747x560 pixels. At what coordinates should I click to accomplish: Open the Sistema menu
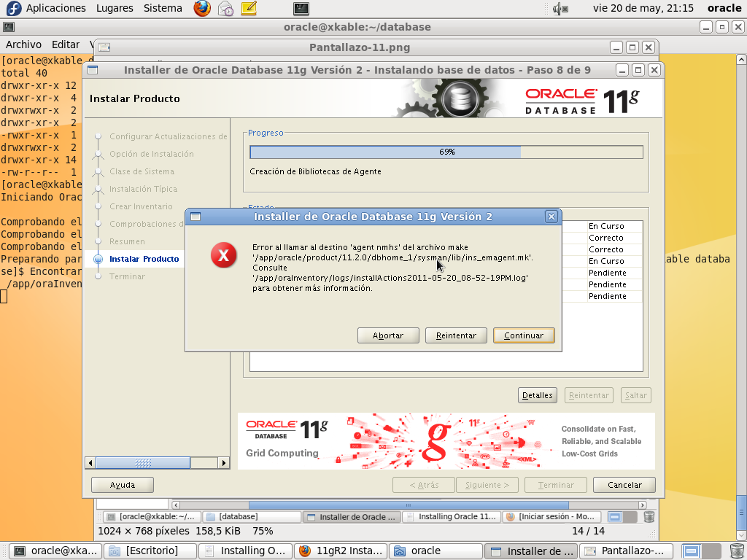(163, 8)
